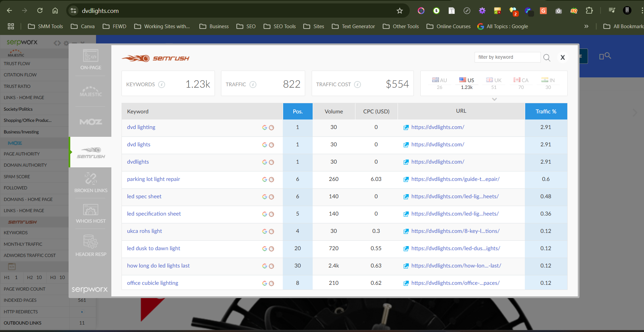Viewport: 644px width, 332px height.
Task: Open the 'parking lot light repair' keyword link
Action: pyautogui.click(x=153, y=179)
